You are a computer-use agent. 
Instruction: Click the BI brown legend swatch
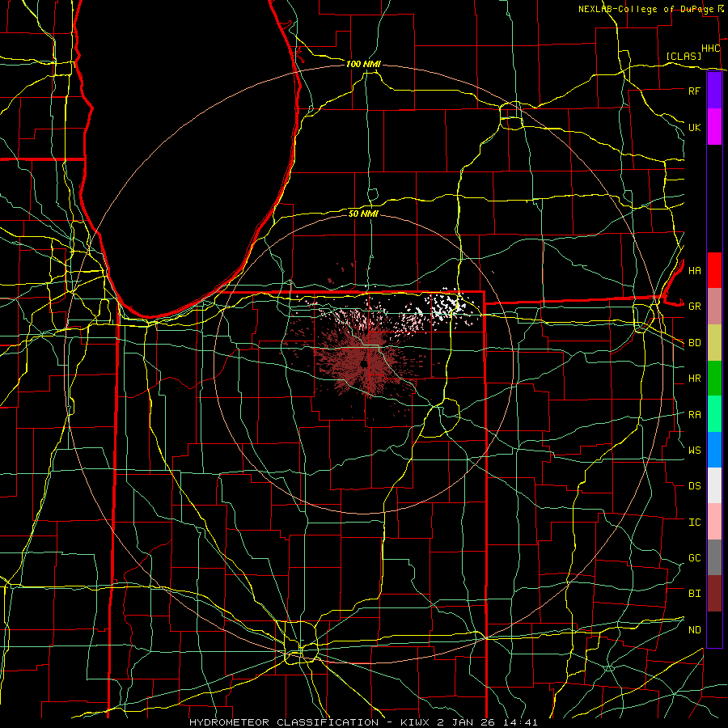point(714,594)
